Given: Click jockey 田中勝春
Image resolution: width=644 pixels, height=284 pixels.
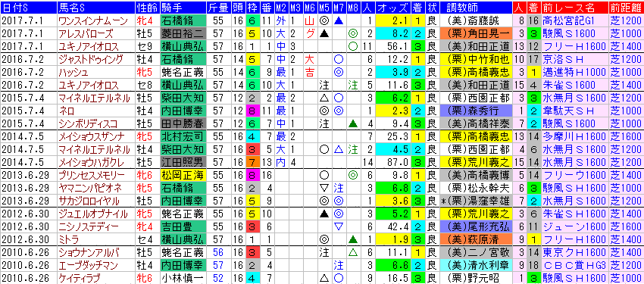Looking at the screenshot, I should 183,123.
